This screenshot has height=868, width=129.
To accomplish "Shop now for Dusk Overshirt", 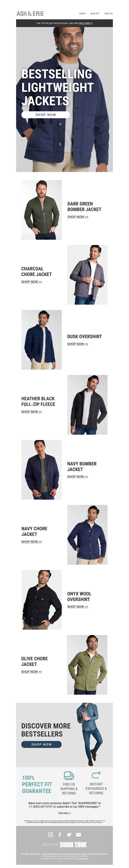I will [x=78, y=344].
